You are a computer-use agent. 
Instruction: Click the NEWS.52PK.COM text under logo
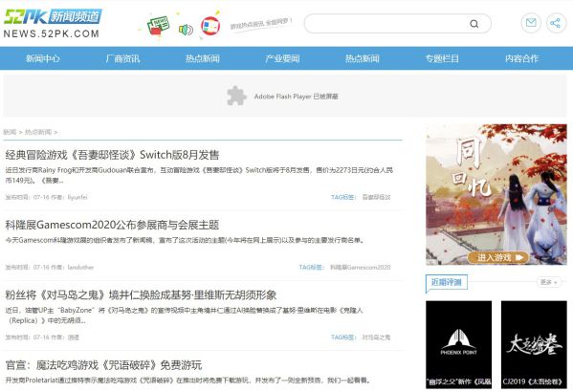[51, 33]
